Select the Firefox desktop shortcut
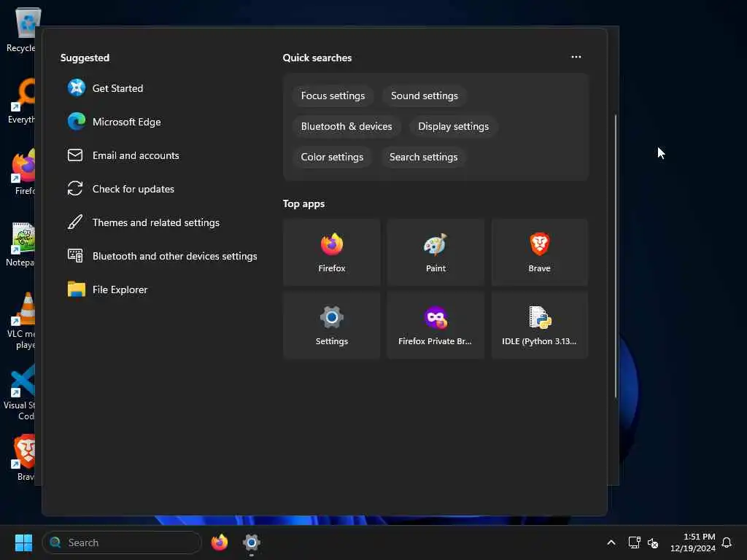The height and width of the screenshot is (560, 747). coord(23,172)
